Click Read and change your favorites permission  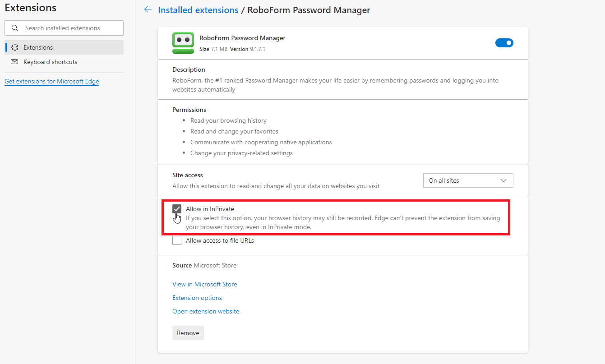tap(234, 131)
